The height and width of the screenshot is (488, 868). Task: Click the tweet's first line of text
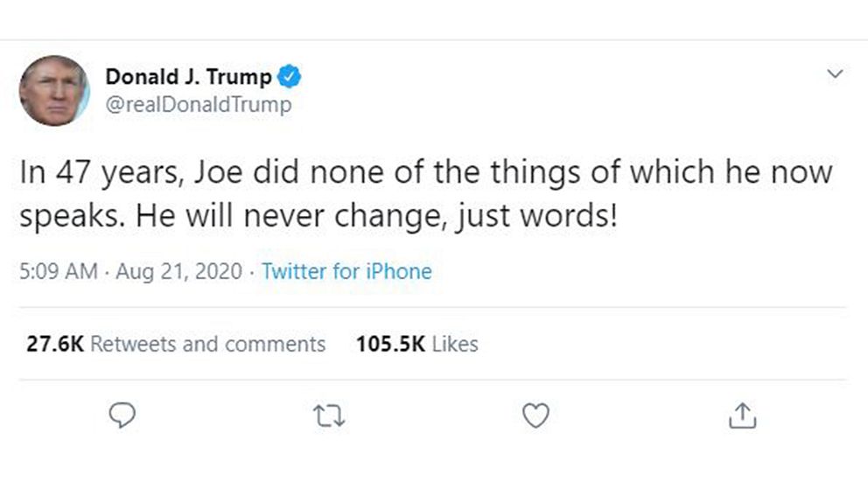(426, 172)
